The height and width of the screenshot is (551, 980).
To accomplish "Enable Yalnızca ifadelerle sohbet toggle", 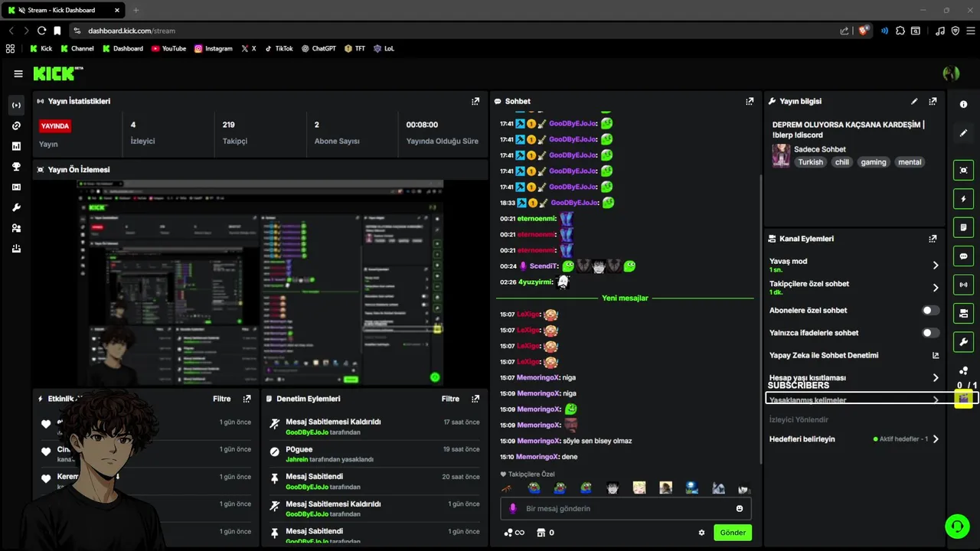I will click(x=930, y=333).
